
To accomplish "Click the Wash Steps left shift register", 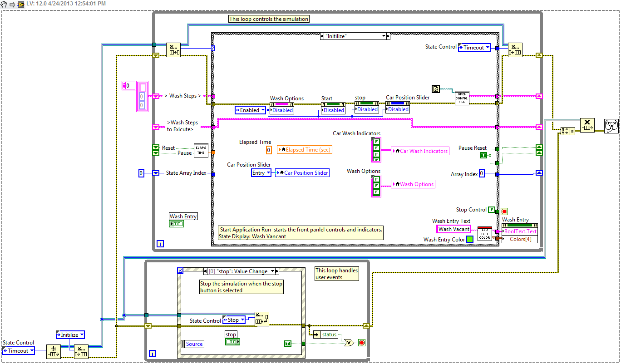I will coord(156,96).
